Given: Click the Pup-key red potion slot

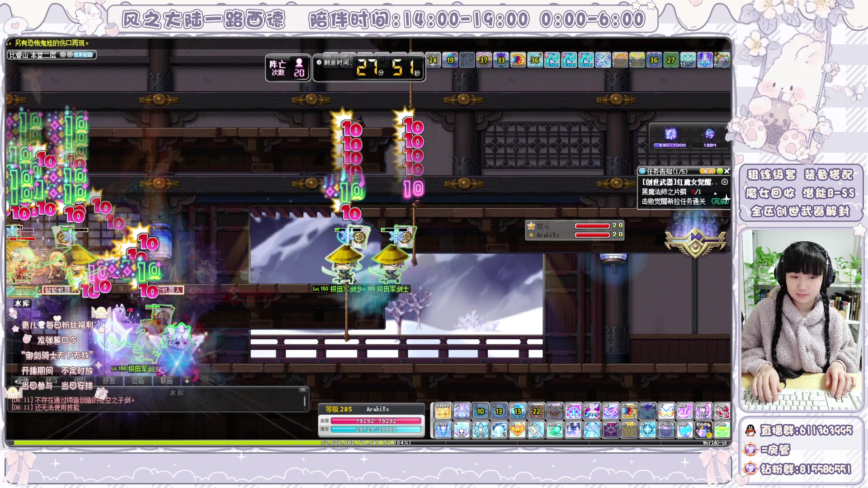Looking at the screenshot, I should [x=722, y=411].
